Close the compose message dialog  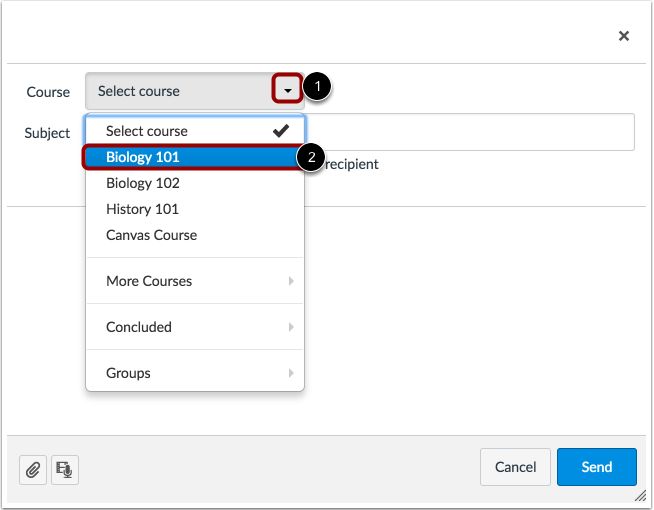tap(624, 36)
